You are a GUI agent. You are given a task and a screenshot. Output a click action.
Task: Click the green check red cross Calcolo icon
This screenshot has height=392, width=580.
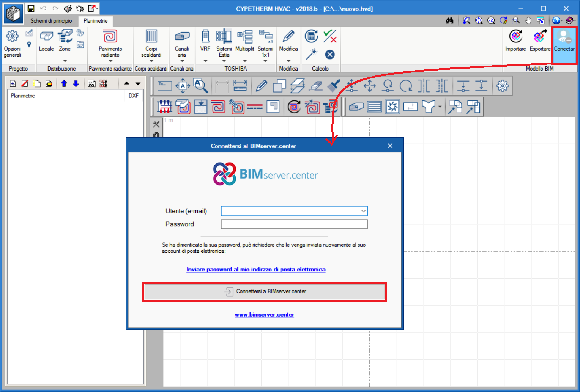coord(330,36)
